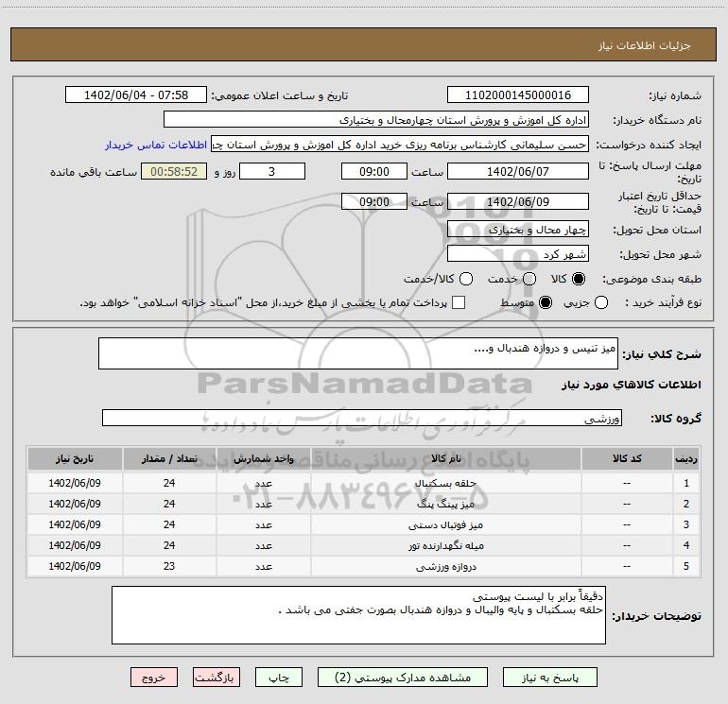Image resolution: width=728 pixels, height=704 pixels.
Task: Open the اطلاعات تماس خریدار link
Action: [x=156, y=145]
